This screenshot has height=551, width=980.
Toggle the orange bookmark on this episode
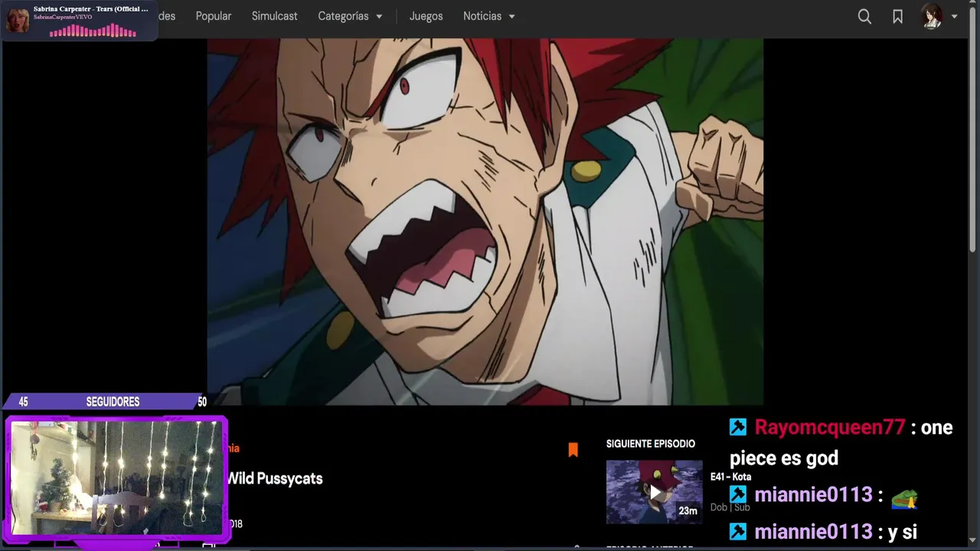[x=573, y=450]
